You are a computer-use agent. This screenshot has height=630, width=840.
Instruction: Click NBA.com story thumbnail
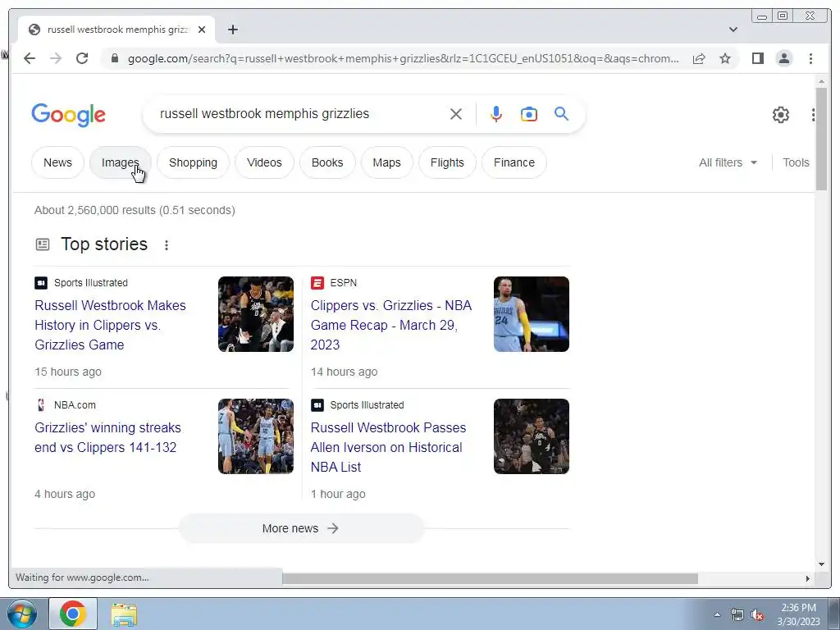pos(256,436)
